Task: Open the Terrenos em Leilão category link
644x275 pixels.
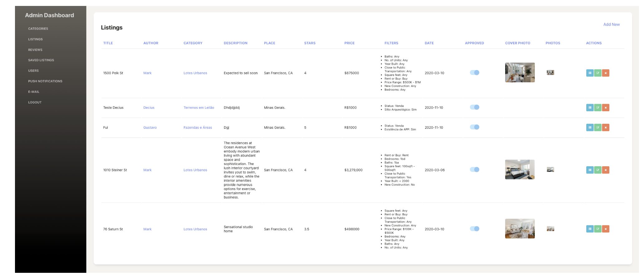Action: pos(199,108)
